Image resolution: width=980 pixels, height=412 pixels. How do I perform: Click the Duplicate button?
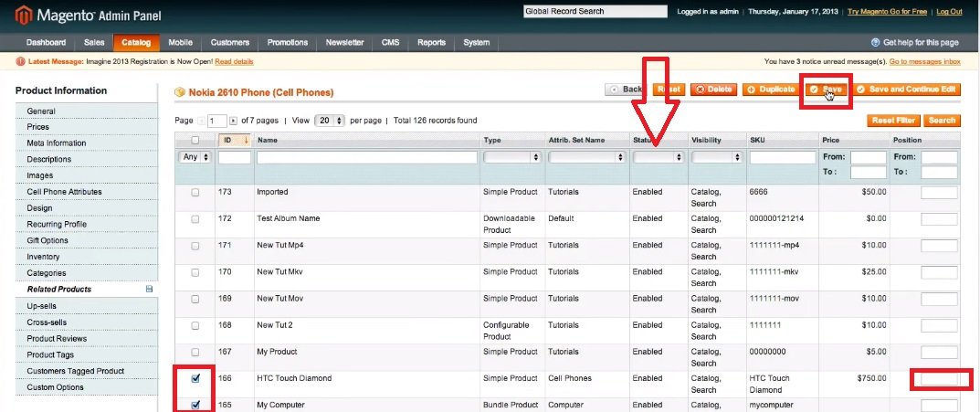(x=771, y=90)
